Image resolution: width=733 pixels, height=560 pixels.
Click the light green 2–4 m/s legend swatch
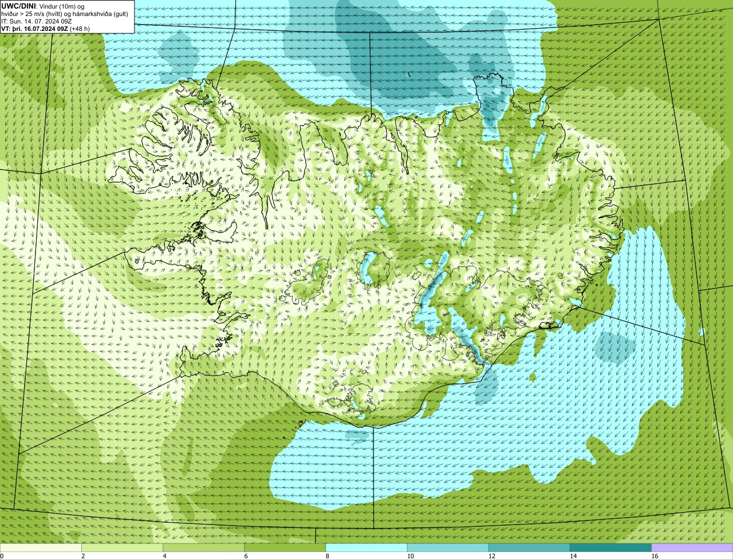pyautogui.click(x=122, y=547)
